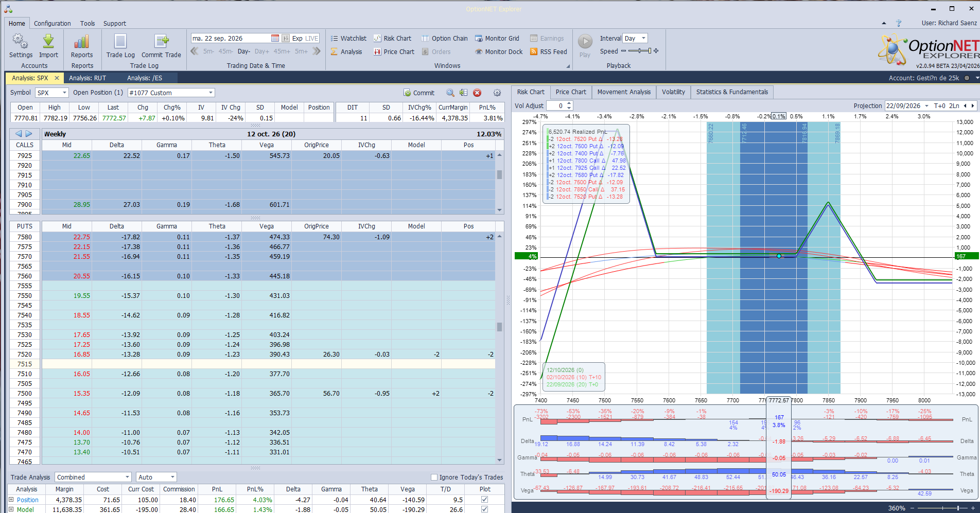This screenshot has height=513, width=980.
Task: Jump back one day with Day-
Action: tap(244, 51)
